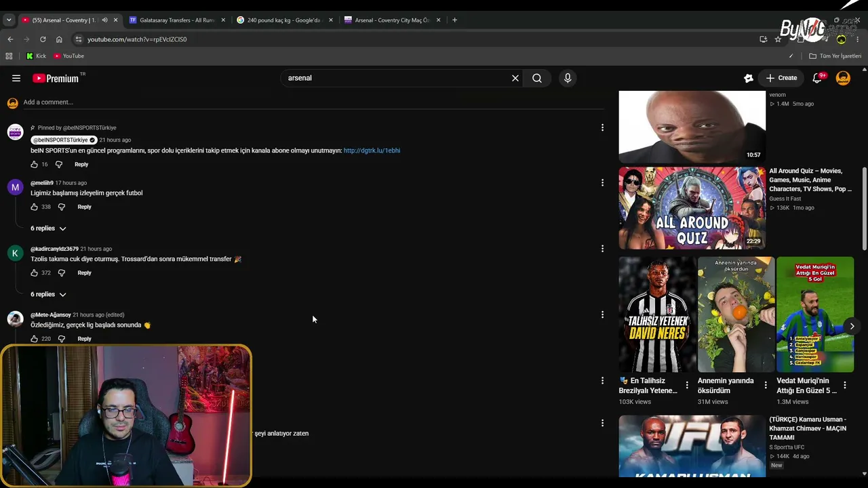Like @meliih9's comment

[35, 207]
